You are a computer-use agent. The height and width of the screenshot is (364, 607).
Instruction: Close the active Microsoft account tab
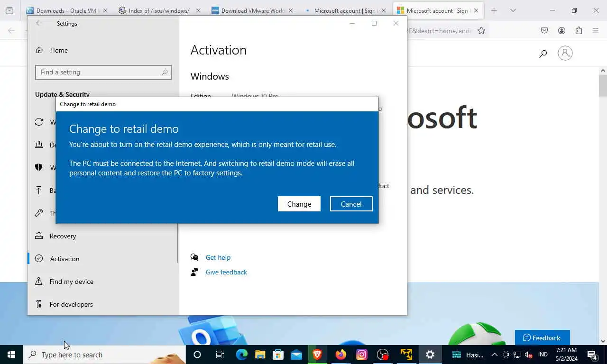[x=476, y=10]
